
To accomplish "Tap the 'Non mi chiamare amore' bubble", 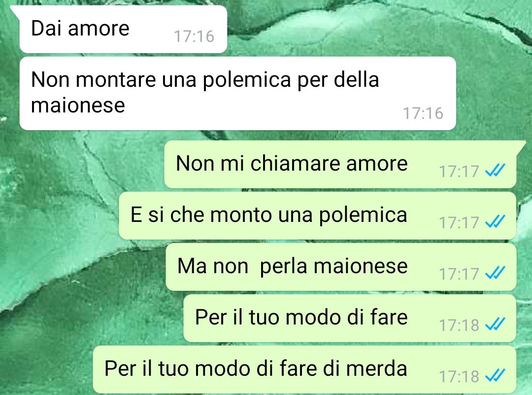I will [x=340, y=164].
